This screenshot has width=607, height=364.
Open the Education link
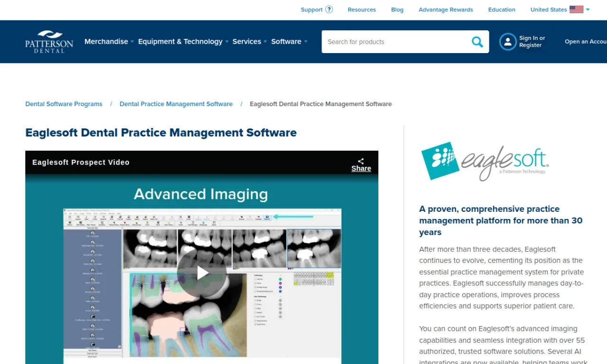(502, 9)
